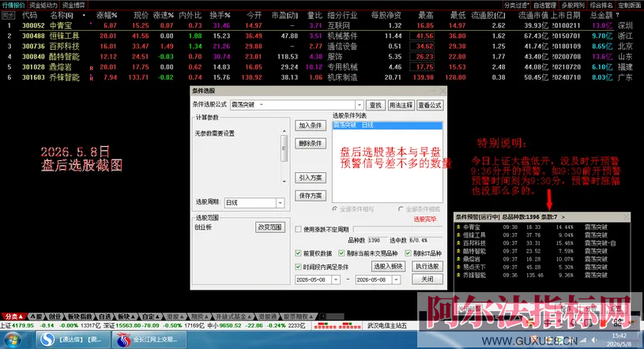Click the R marker beside 鼎熔岩 in quote table
The width and height of the screenshot is (644, 349).
coord(91,68)
